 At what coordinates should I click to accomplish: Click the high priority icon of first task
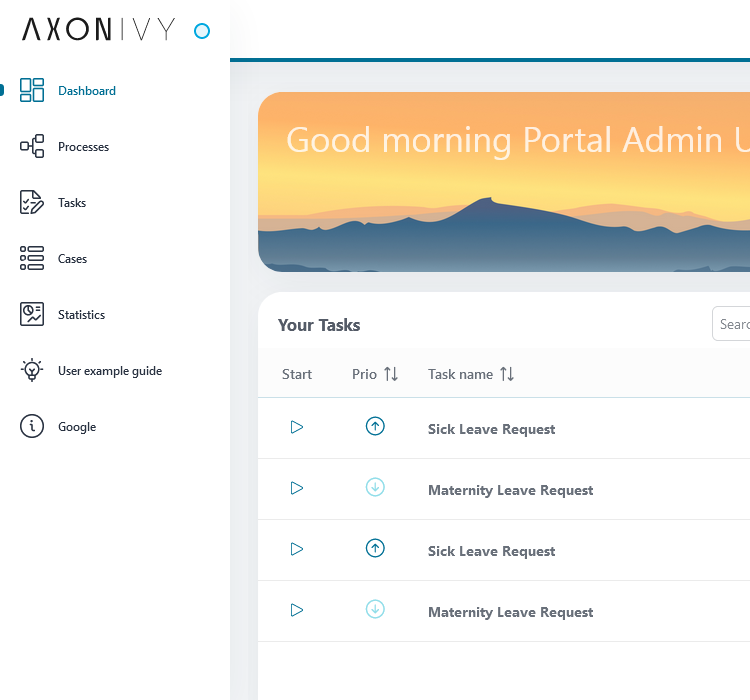click(x=375, y=427)
